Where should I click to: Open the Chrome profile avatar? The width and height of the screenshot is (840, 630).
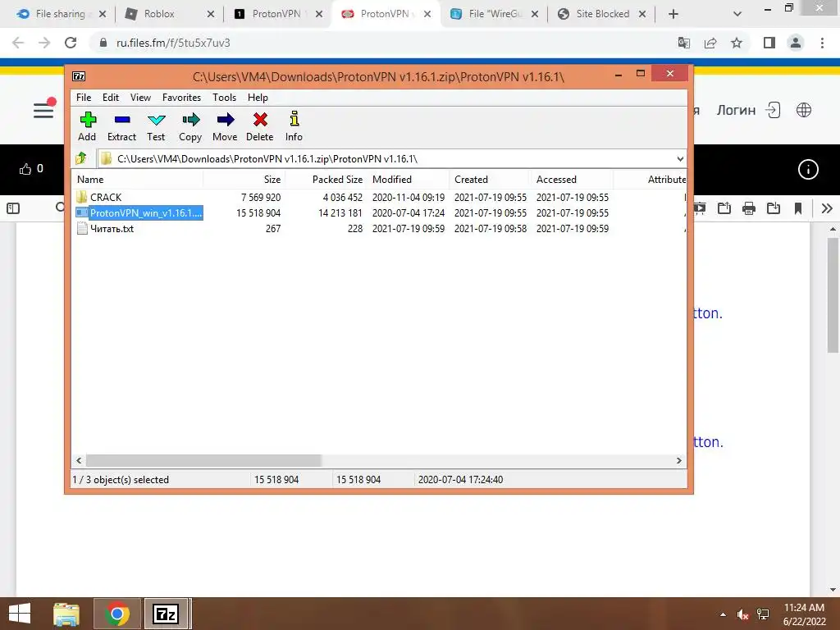coord(796,43)
